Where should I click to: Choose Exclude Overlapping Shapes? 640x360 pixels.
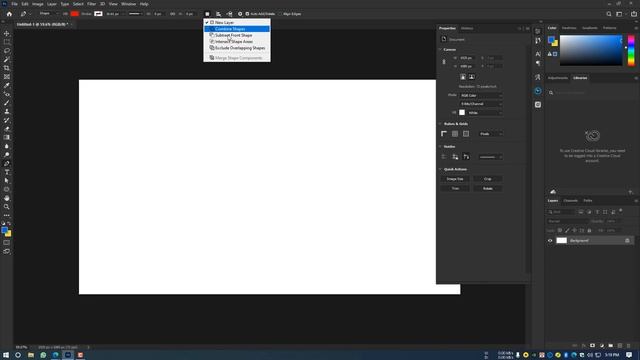[237, 48]
